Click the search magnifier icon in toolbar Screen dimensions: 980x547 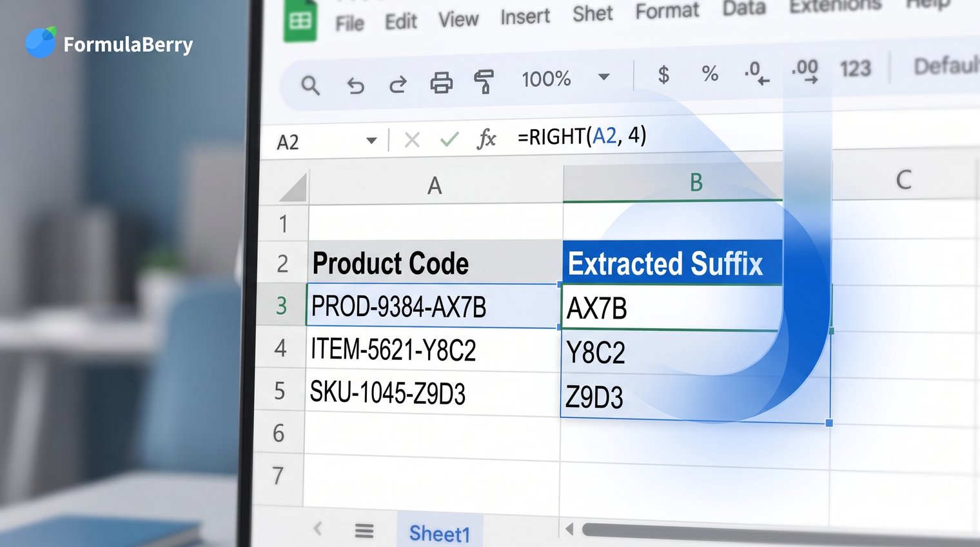pyautogui.click(x=310, y=85)
